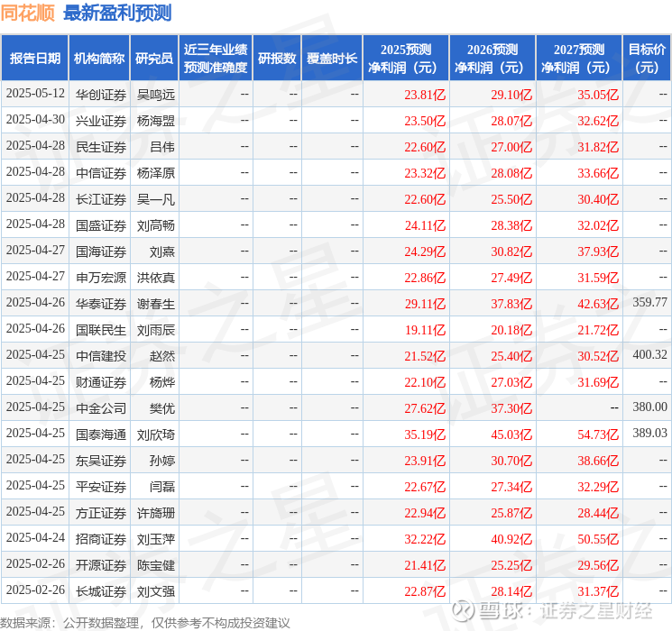672x631 pixels.
Task: Click analyst name 孙婷
Action: tap(162, 461)
